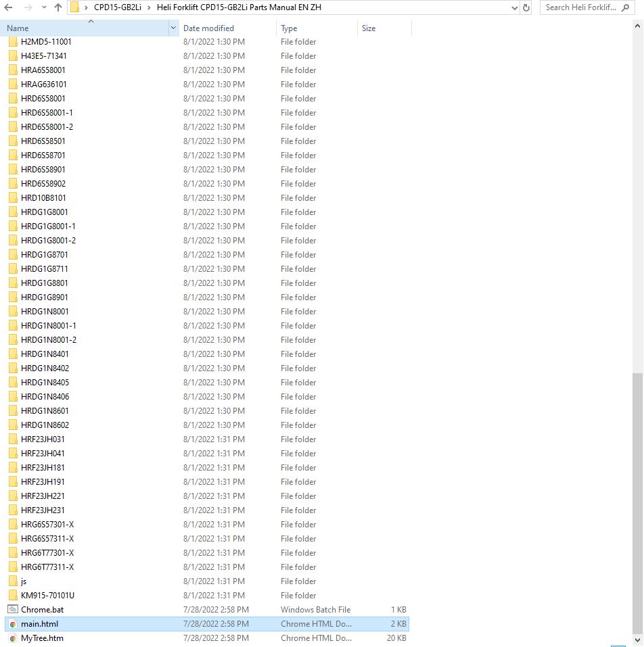Screen dimensions: 644x647
Task: Select folder icon for js
Action: [x=13, y=581]
